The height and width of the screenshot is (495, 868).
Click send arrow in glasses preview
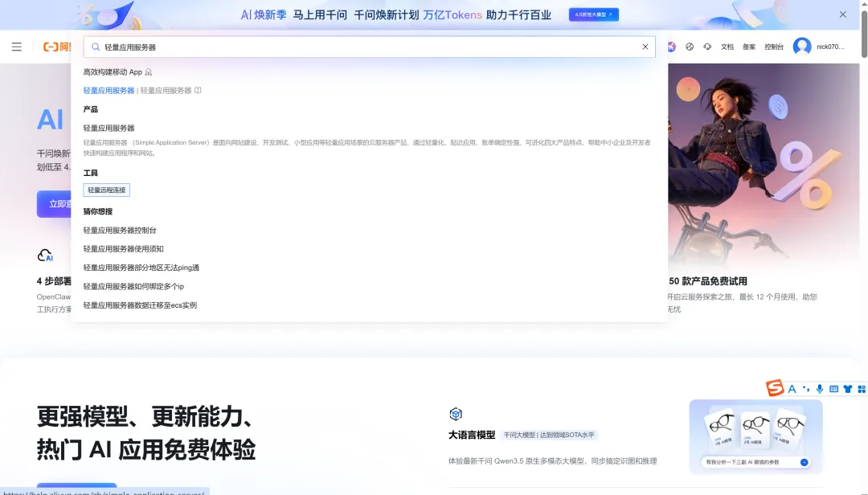(x=804, y=462)
